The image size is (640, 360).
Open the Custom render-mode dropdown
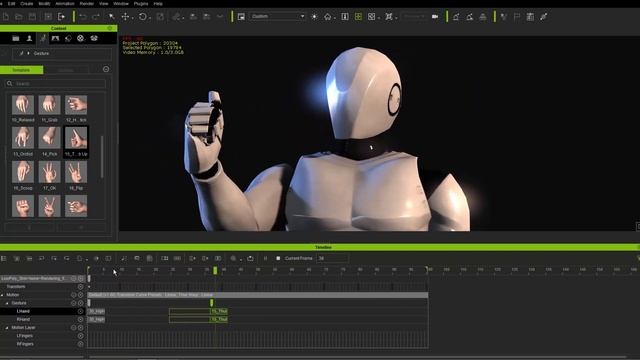pos(278,16)
